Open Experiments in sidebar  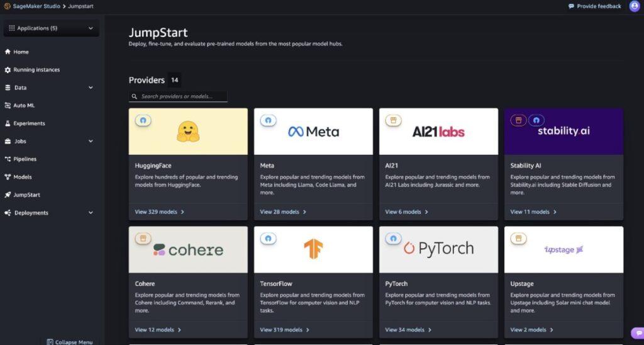[x=29, y=123]
